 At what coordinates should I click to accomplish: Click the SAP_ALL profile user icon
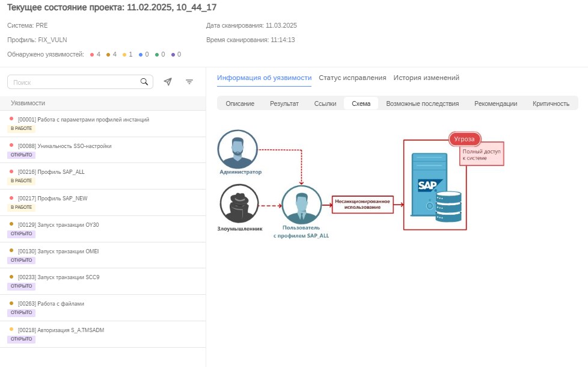[301, 205]
